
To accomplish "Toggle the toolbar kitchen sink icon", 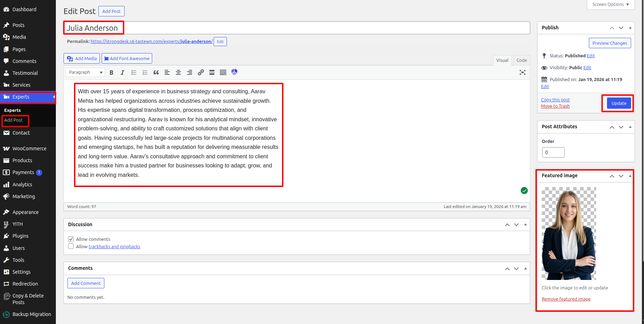I will tap(223, 72).
